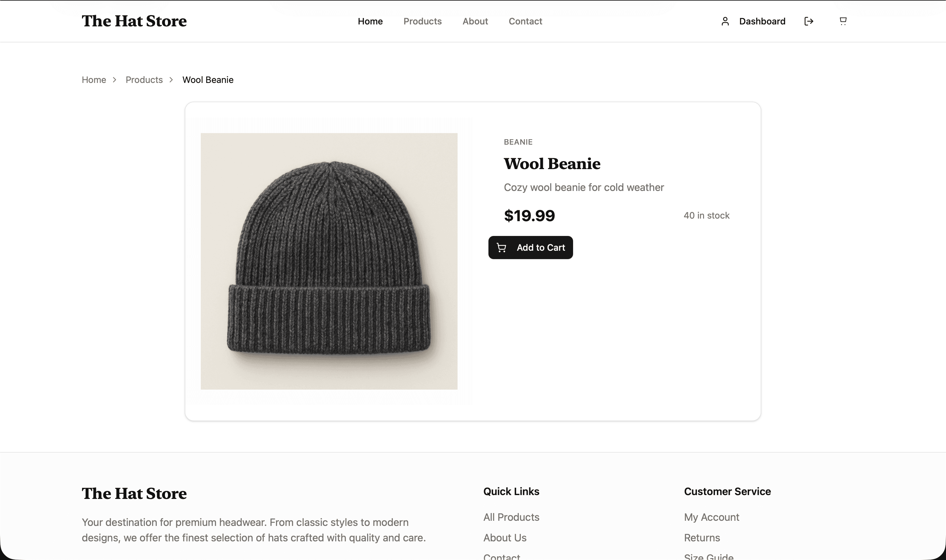Screen dimensions: 946x560
Task: Click the user account icon in the header
Action: tap(725, 21)
